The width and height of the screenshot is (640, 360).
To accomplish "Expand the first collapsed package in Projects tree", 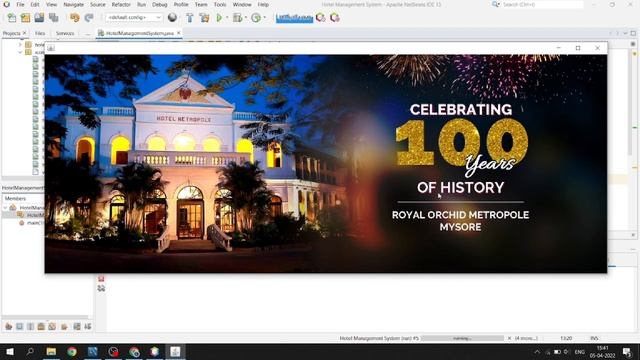I will (x=20, y=44).
